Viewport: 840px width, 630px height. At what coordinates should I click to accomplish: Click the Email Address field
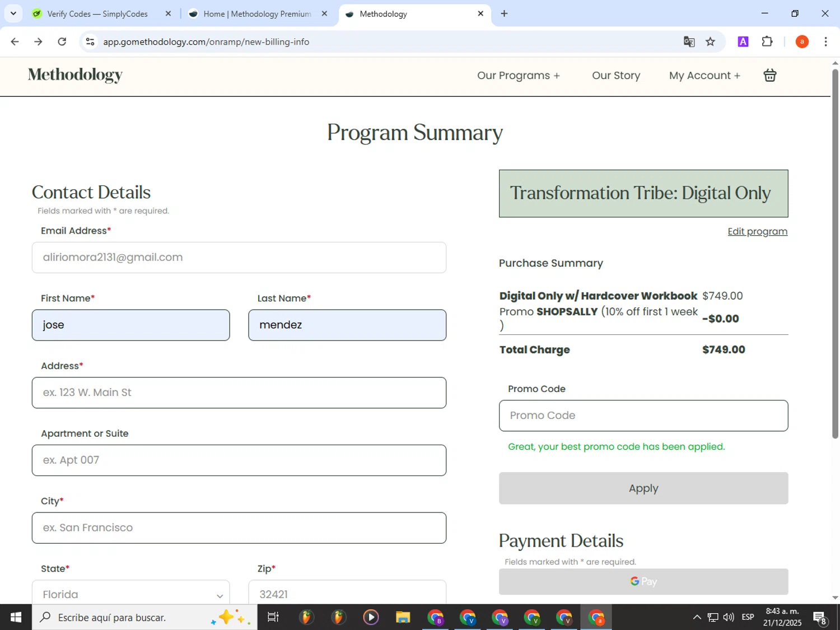pos(239,258)
